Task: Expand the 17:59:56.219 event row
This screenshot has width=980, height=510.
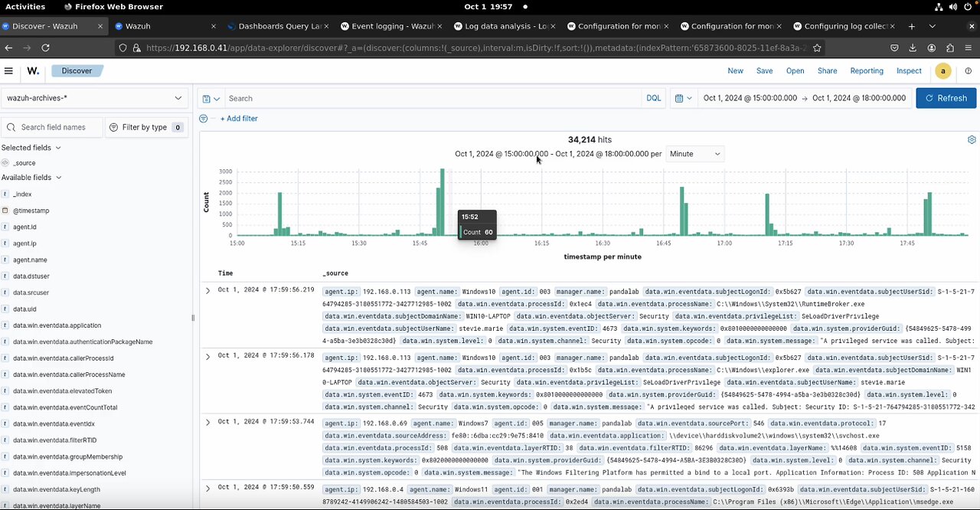Action: [207, 291]
